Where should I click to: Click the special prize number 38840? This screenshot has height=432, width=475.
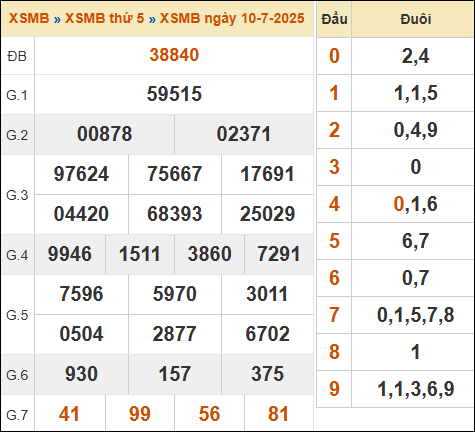tap(174, 55)
